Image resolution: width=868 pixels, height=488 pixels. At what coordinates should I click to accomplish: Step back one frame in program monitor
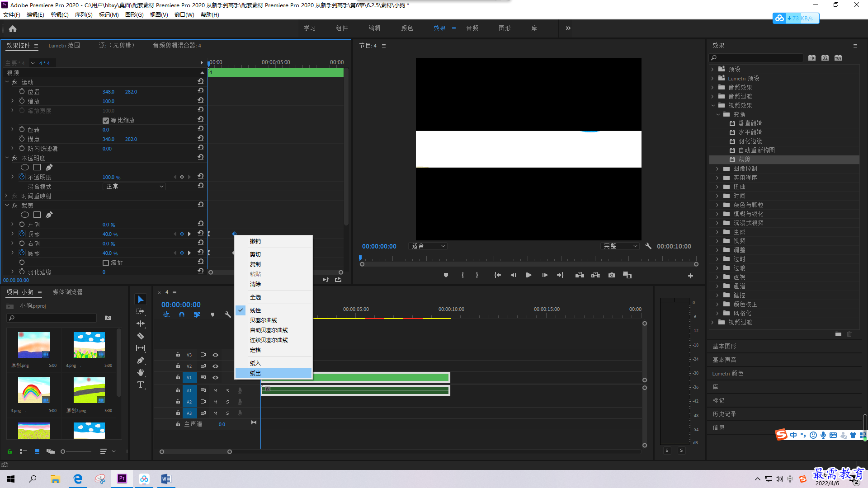point(513,275)
